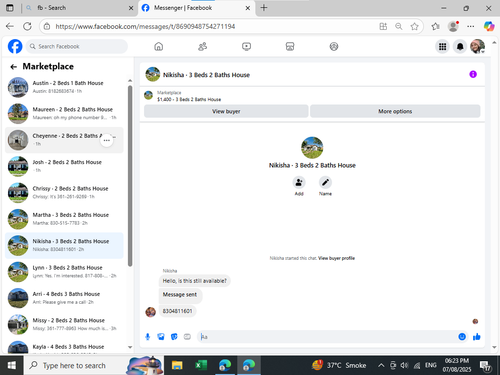500x375 pixels.
Task: Click the chat list scrollbar
Action: click(x=130, y=176)
